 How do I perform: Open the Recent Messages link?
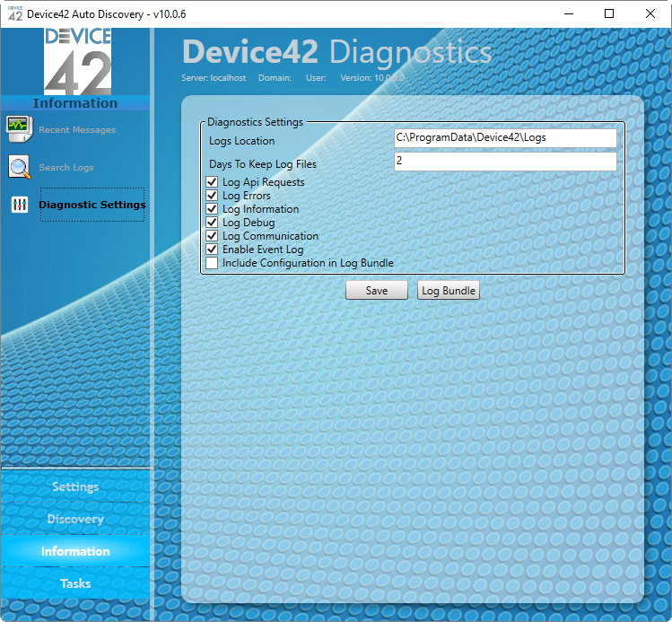(77, 130)
